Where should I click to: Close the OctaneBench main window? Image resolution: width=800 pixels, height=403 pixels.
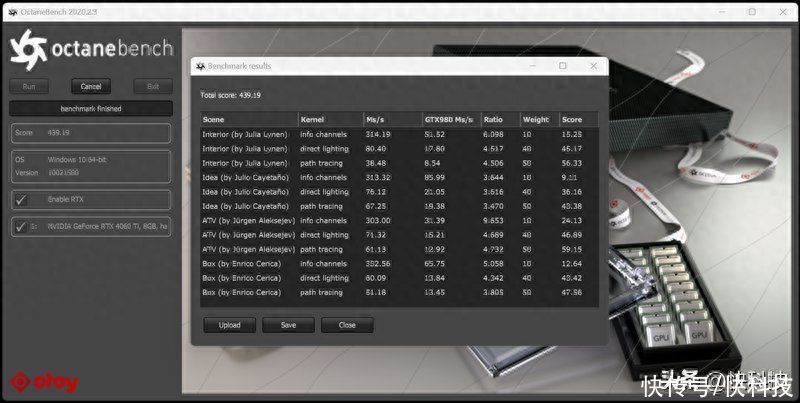[783, 12]
